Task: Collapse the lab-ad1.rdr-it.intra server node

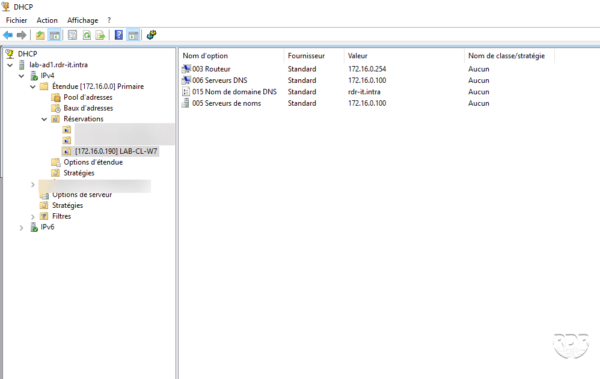Action: click(10, 65)
